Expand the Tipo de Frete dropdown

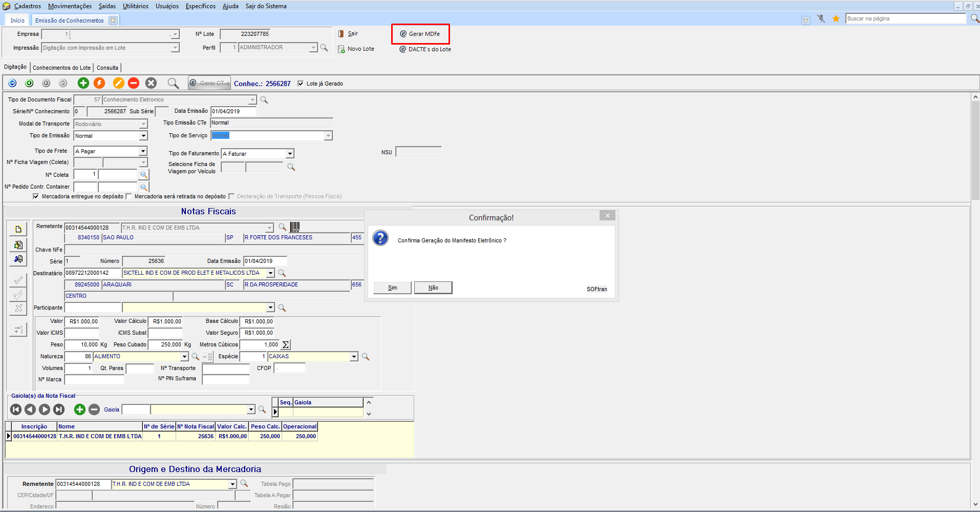(143, 151)
